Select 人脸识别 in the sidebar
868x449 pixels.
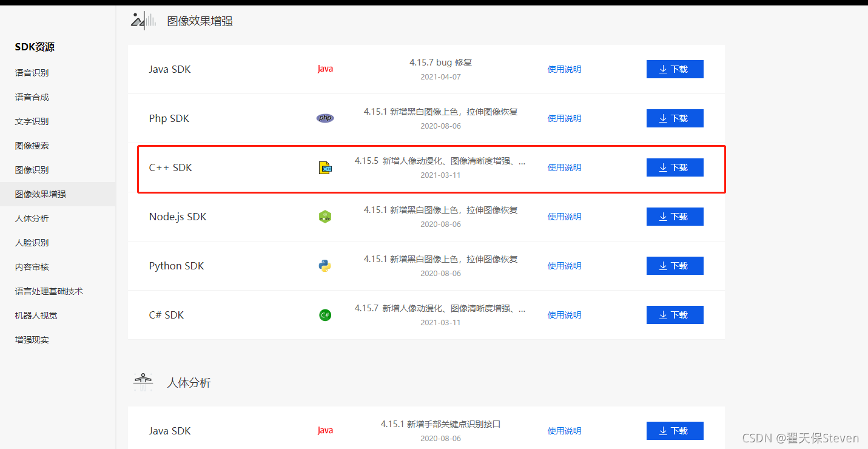(x=32, y=243)
